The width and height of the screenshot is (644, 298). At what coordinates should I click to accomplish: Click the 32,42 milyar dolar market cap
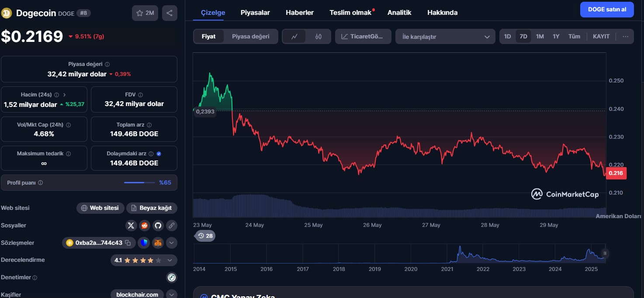77,74
